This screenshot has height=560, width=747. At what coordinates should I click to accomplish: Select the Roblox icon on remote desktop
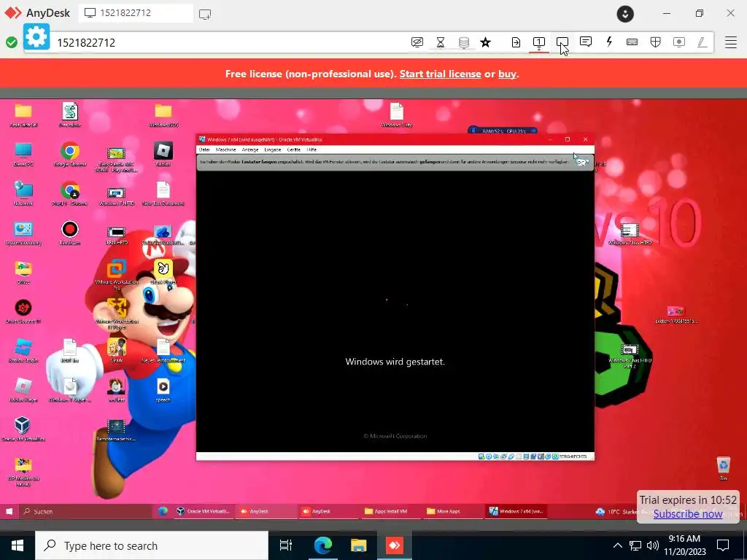click(x=163, y=155)
